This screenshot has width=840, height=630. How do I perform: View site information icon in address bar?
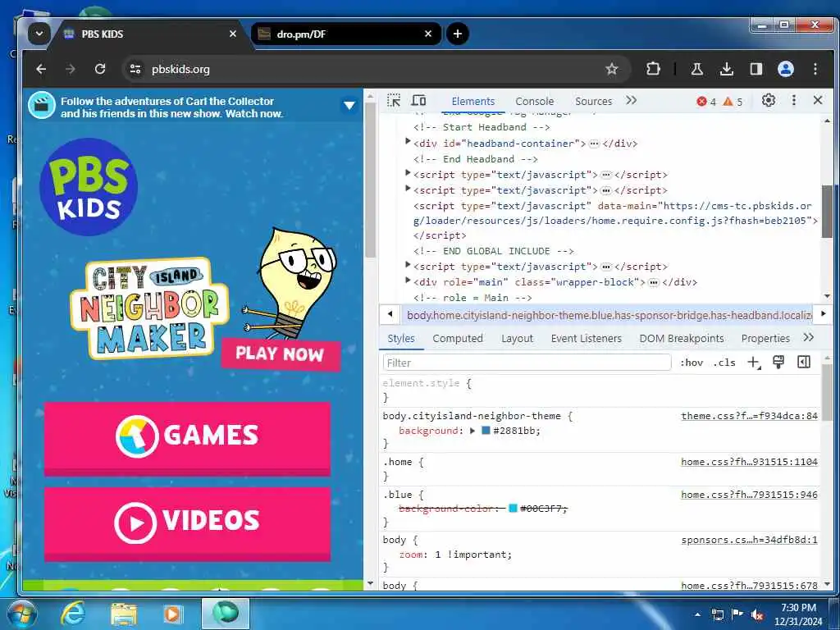point(135,69)
